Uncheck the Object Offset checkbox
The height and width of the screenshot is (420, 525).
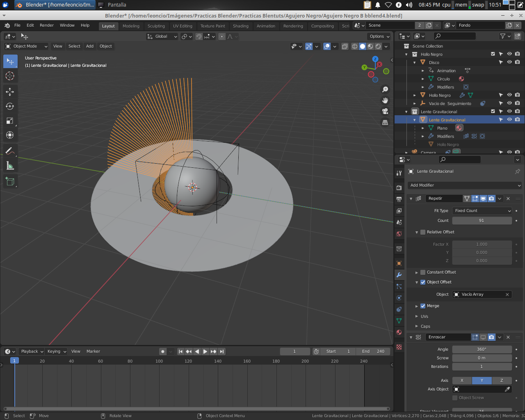click(x=423, y=282)
